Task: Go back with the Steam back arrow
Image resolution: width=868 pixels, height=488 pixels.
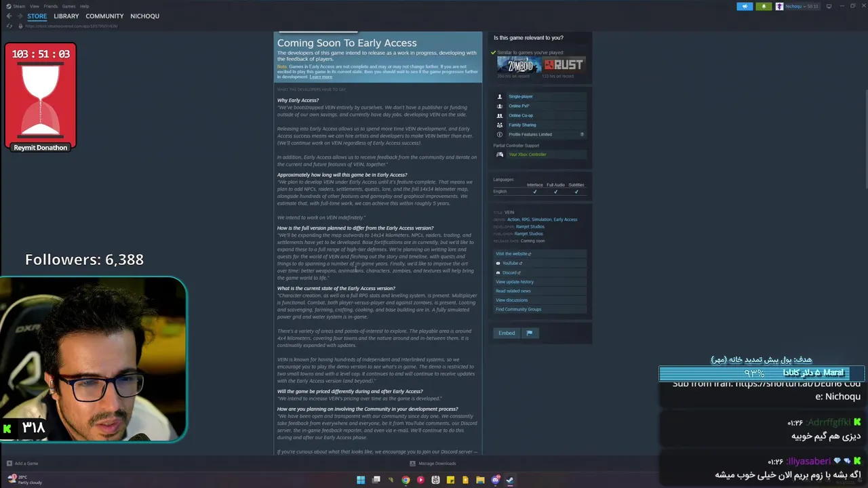Action: coord(9,16)
